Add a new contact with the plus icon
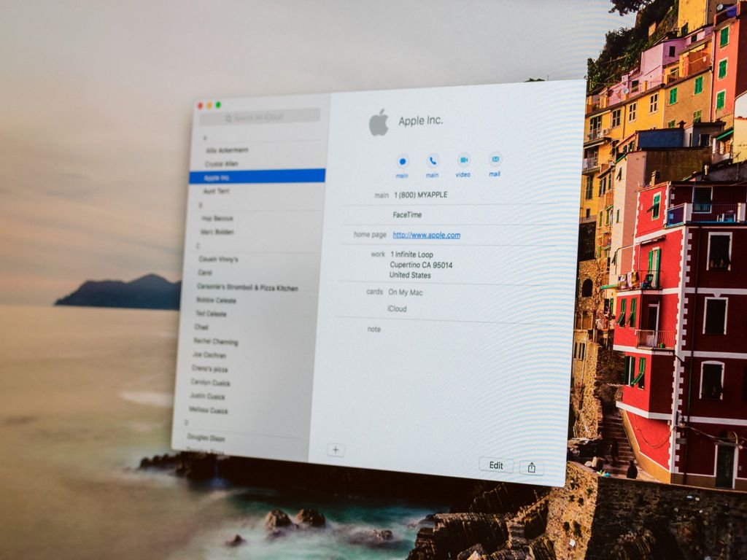The height and width of the screenshot is (560, 747). [x=335, y=450]
